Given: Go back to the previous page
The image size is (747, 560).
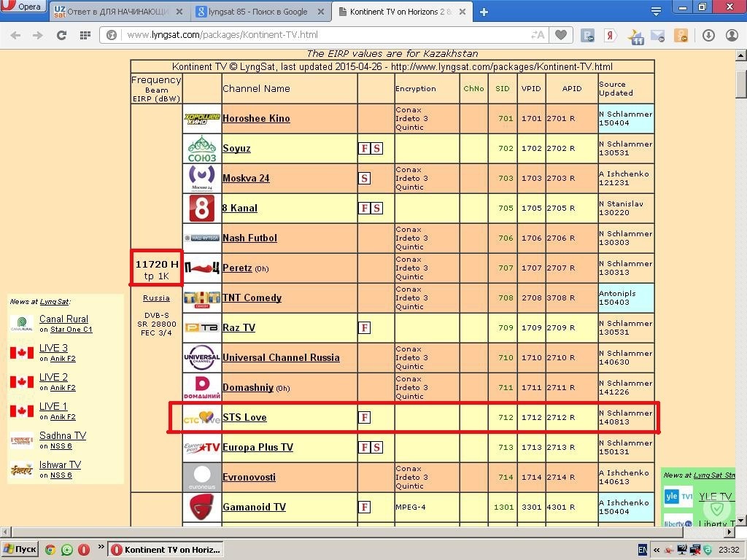Looking at the screenshot, I should point(16,35).
